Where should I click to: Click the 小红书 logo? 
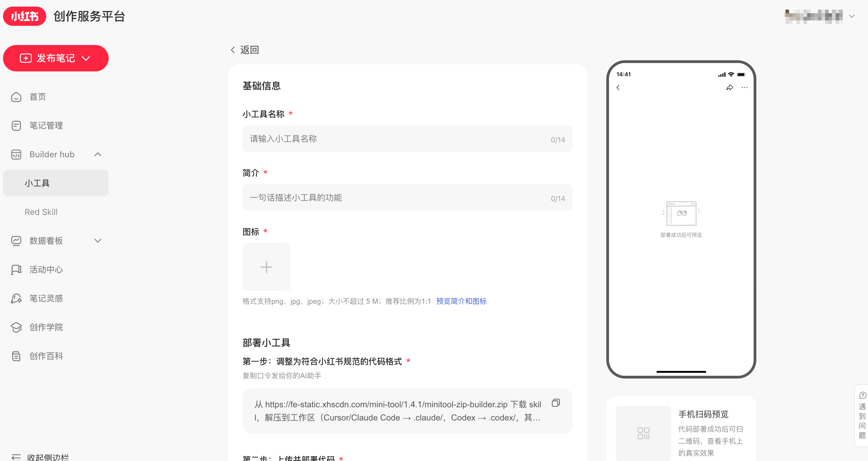[25, 16]
